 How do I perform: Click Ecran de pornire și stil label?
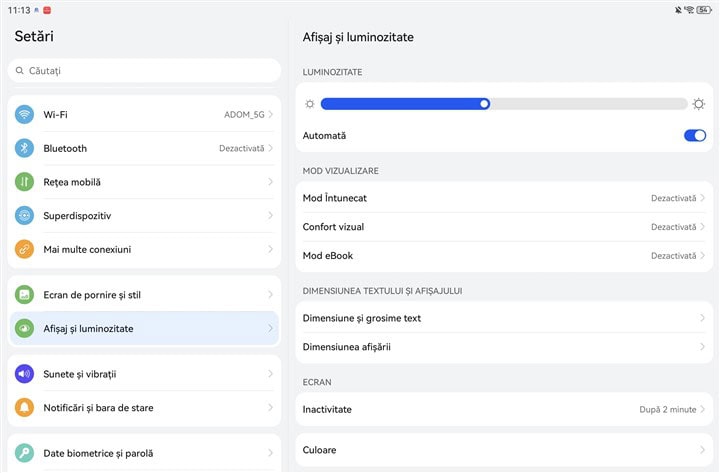pos(92,295)
